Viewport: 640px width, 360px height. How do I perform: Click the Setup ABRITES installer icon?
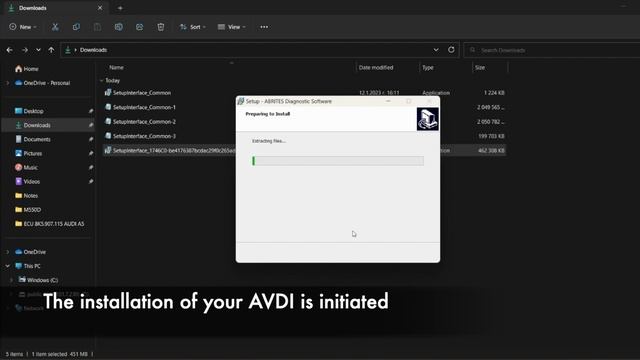pyautogui.click(x=428, y=119)
